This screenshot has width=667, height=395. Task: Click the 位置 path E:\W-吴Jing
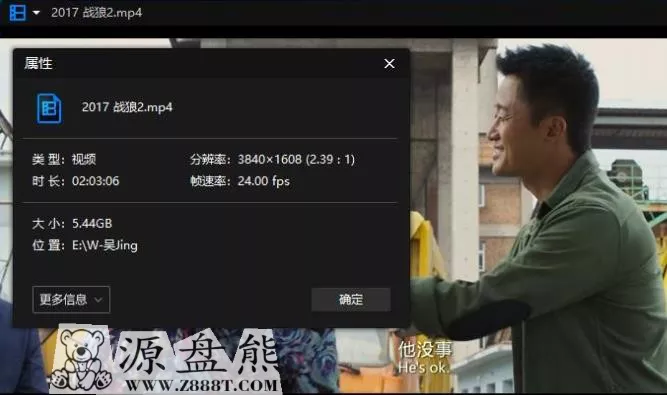(105, 245)
